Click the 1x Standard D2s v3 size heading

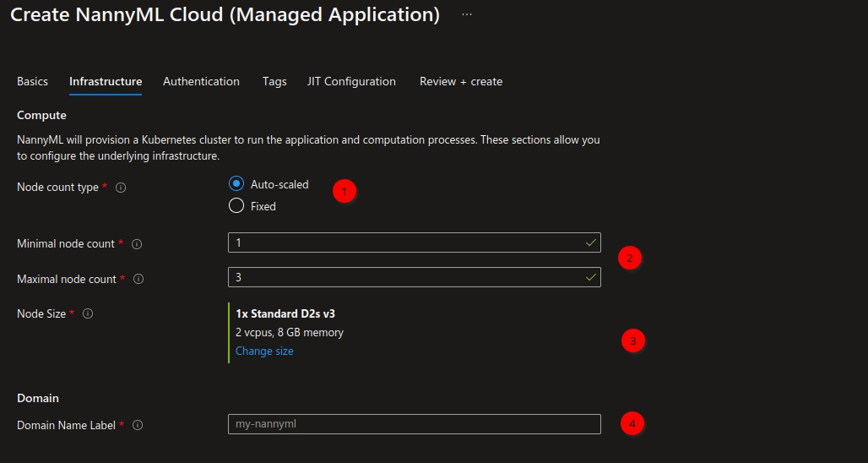285,313
